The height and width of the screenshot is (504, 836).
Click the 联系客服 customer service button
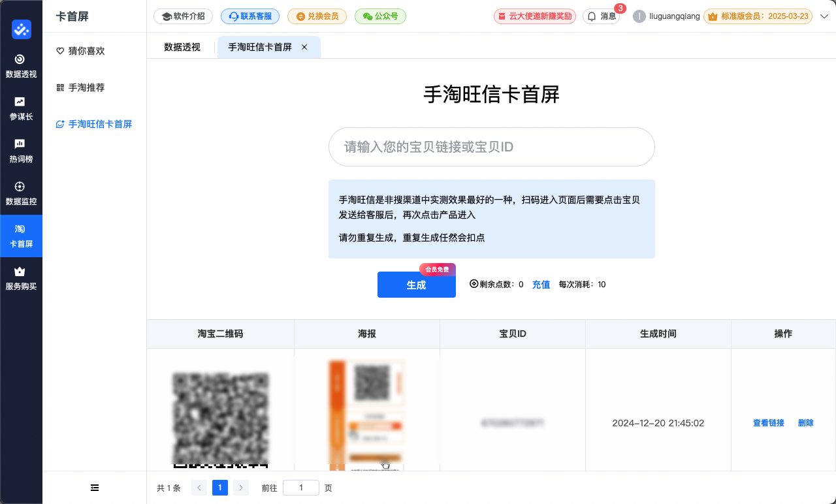click(249, 16)
